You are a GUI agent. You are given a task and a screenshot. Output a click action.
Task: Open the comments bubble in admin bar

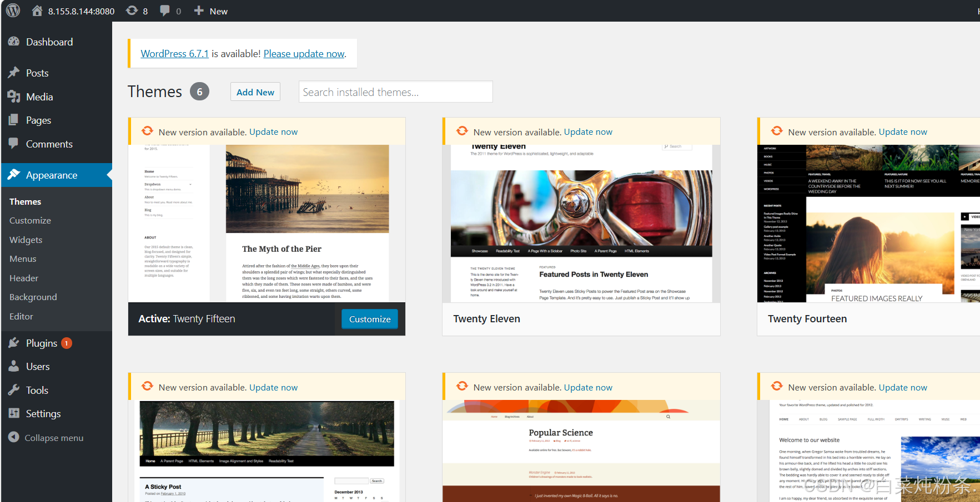(x=165, y=11)
